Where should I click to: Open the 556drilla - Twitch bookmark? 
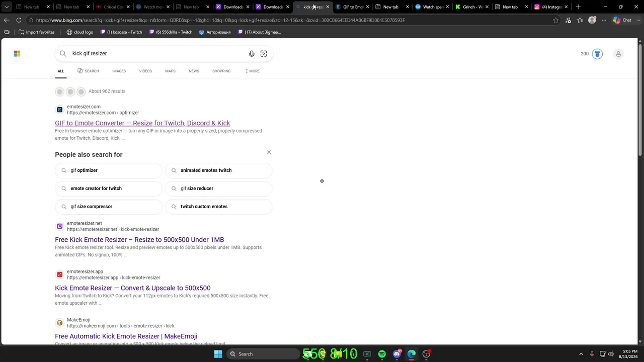pos(171,32)
